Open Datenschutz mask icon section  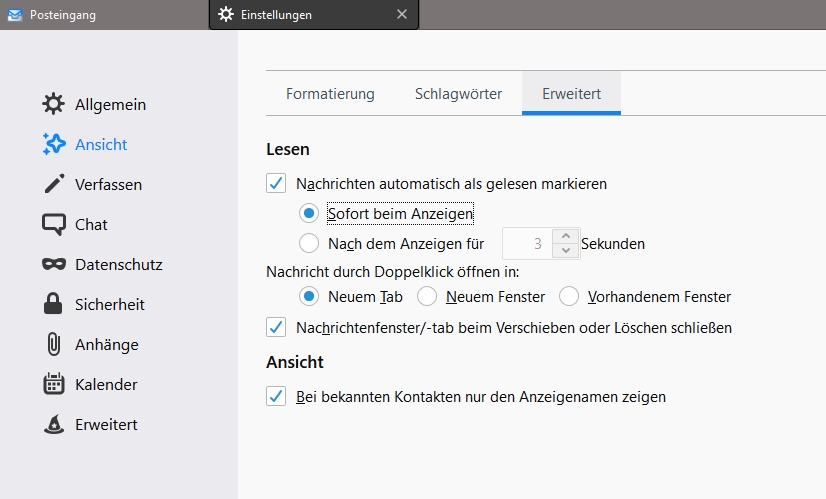click(54, 264)
